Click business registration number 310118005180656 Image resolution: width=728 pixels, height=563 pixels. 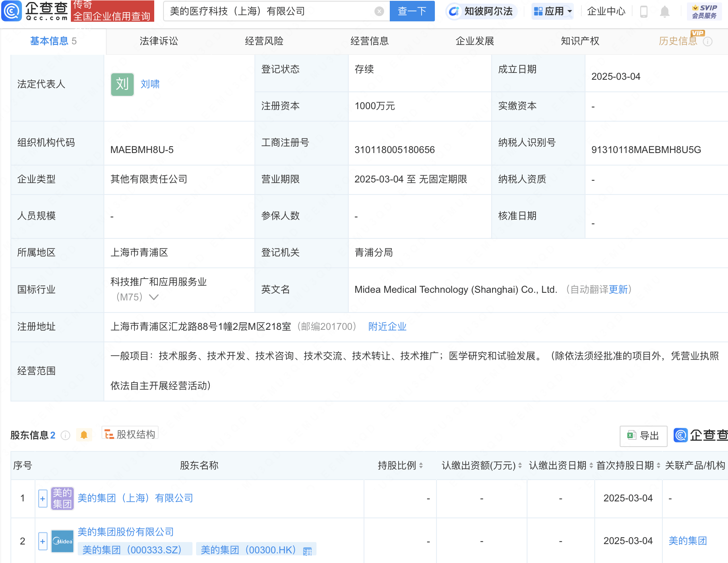tap(395, 150)
